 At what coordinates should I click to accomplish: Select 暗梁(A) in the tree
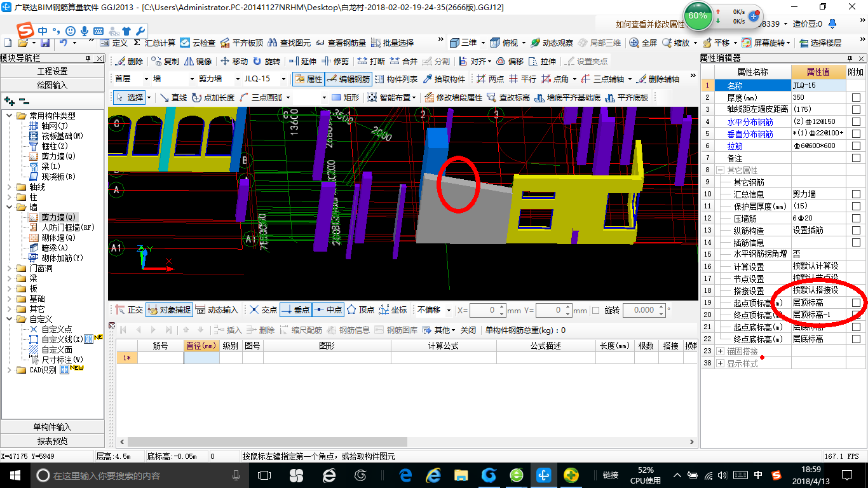(55, 248)
